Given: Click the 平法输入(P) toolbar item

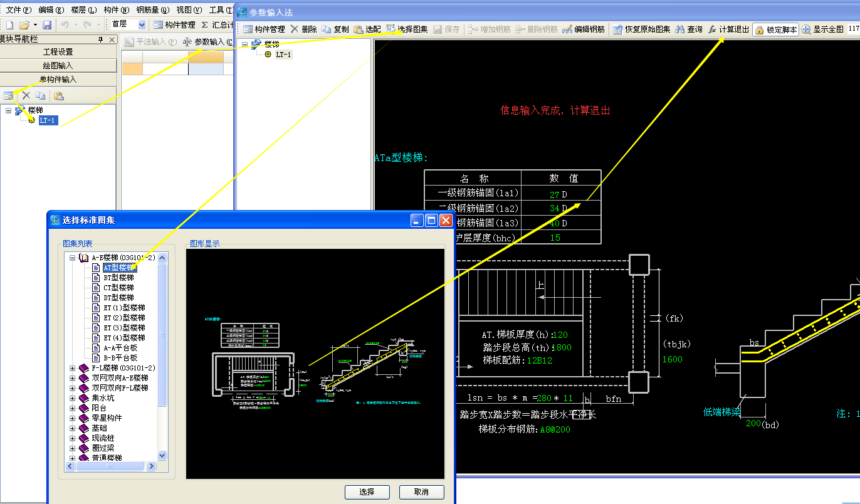Looking at the screenshot, I should 151,42.
